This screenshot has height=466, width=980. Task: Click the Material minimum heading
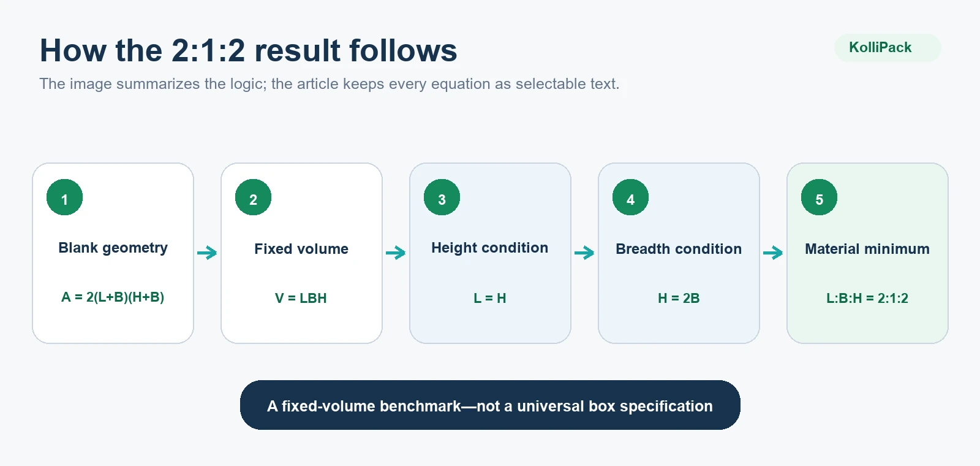click(x=867, y=249)
